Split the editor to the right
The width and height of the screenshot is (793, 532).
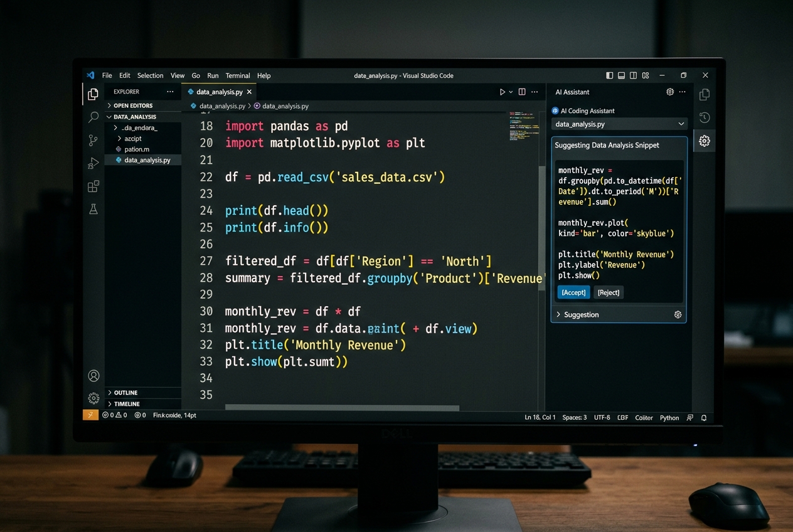point(522,92)
